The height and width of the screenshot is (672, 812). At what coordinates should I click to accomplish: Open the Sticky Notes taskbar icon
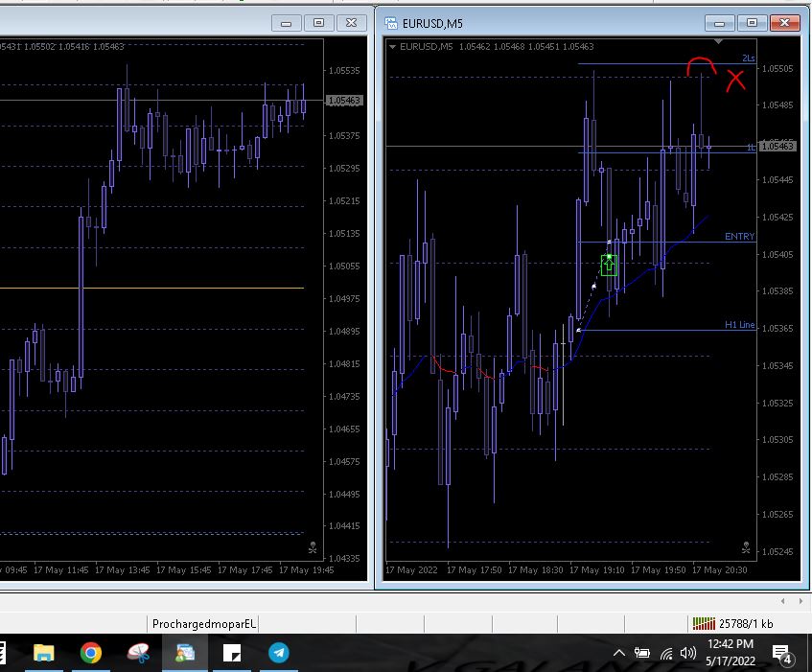[x=231, y=653]
